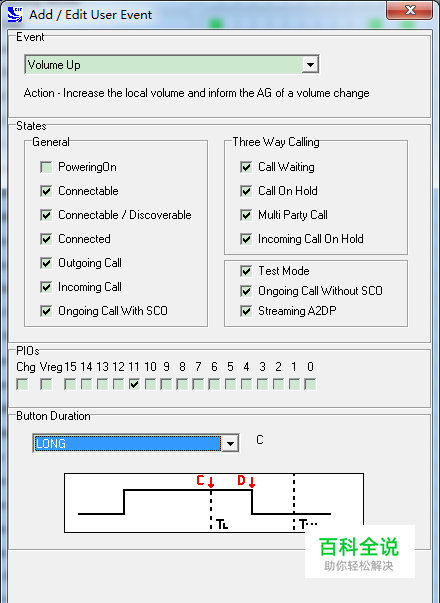Click the application icon in the title bar
The width and height of the screenshot is (440, 603).
click(15, 14)
